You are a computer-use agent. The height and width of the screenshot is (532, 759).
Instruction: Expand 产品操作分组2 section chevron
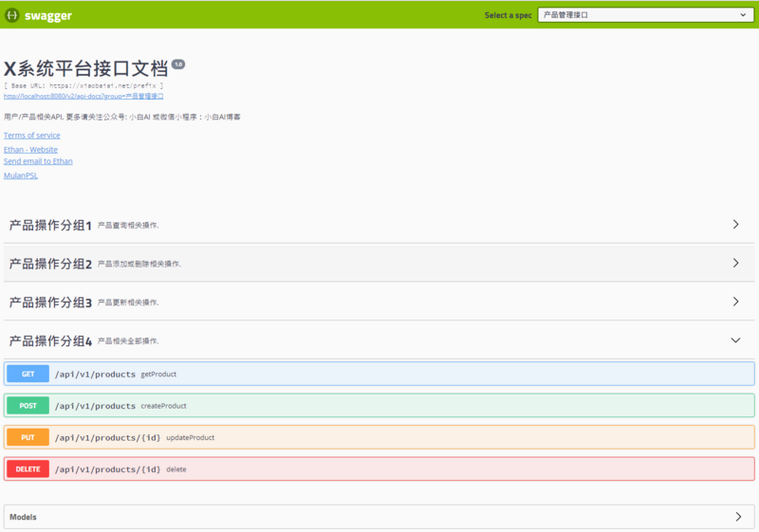(x=736, y=263)
